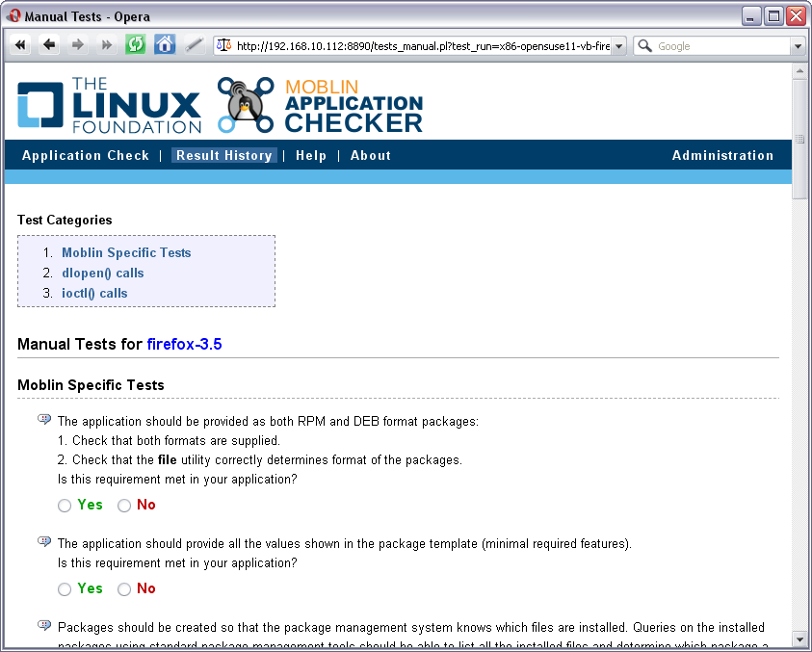Viewport: 812px width, 652px height.
Task: Click the scrollbar down arrow
Action: (799, 638)
